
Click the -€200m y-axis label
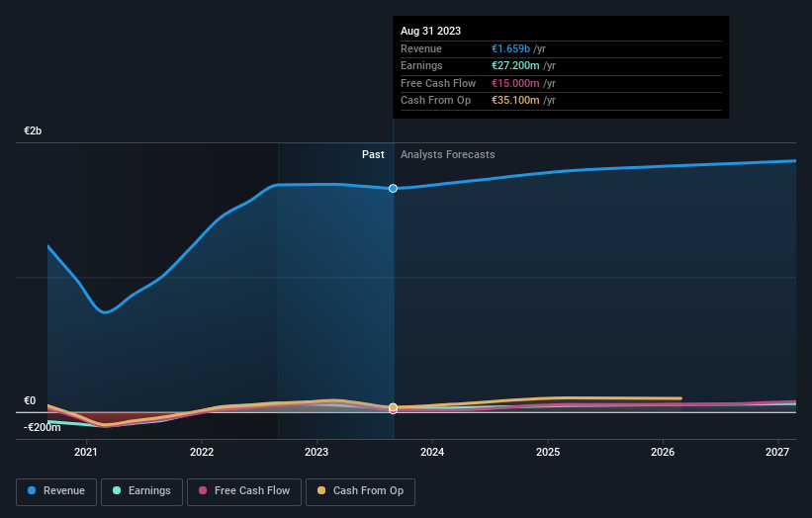point(42,427)
